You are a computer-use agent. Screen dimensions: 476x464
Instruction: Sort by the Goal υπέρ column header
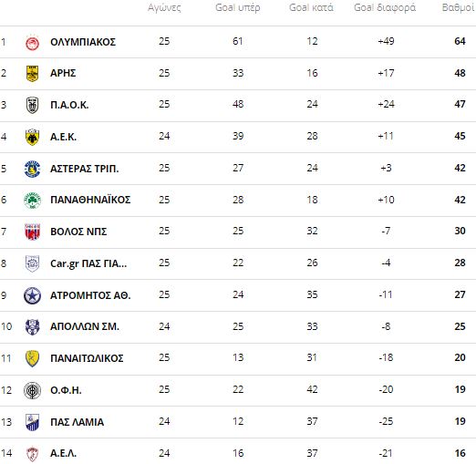(x=238, y=7)
